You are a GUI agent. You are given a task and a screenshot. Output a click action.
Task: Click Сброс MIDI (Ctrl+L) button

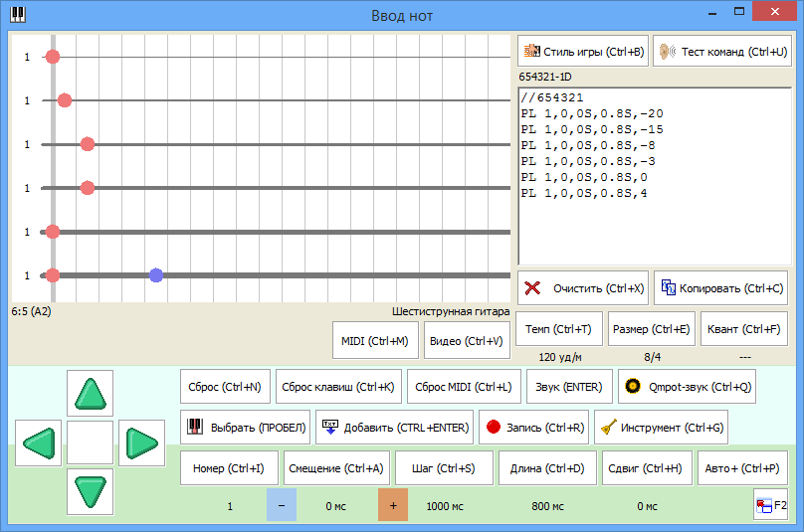click(x=464, y=387)
